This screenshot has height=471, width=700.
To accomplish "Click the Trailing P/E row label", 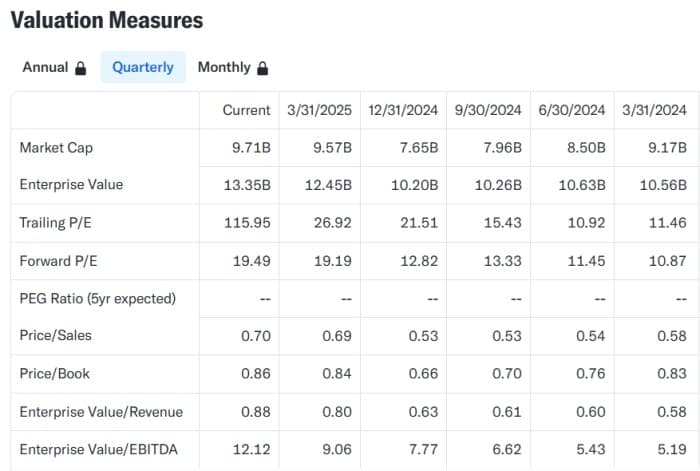I will point(55,223).
